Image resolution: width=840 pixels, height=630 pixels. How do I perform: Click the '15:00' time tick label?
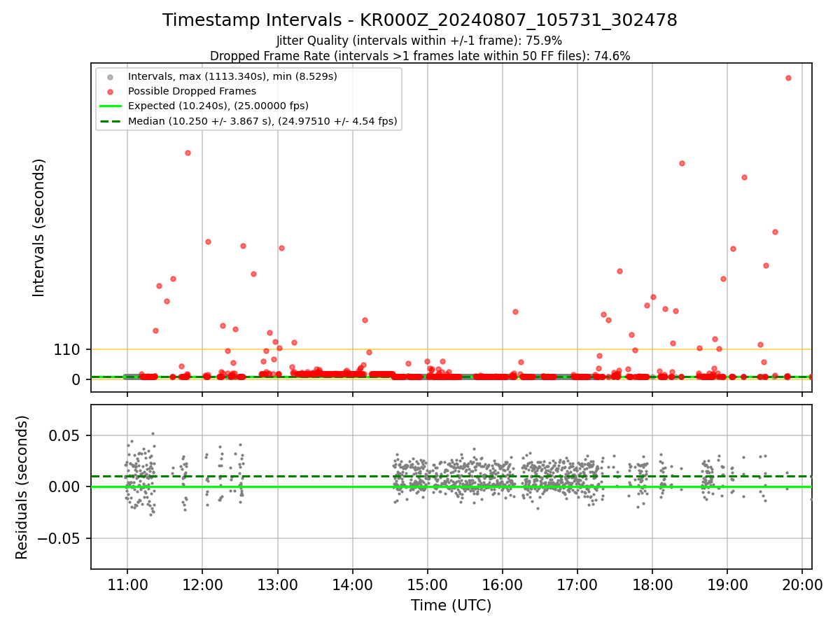click(x=427, y=584)
